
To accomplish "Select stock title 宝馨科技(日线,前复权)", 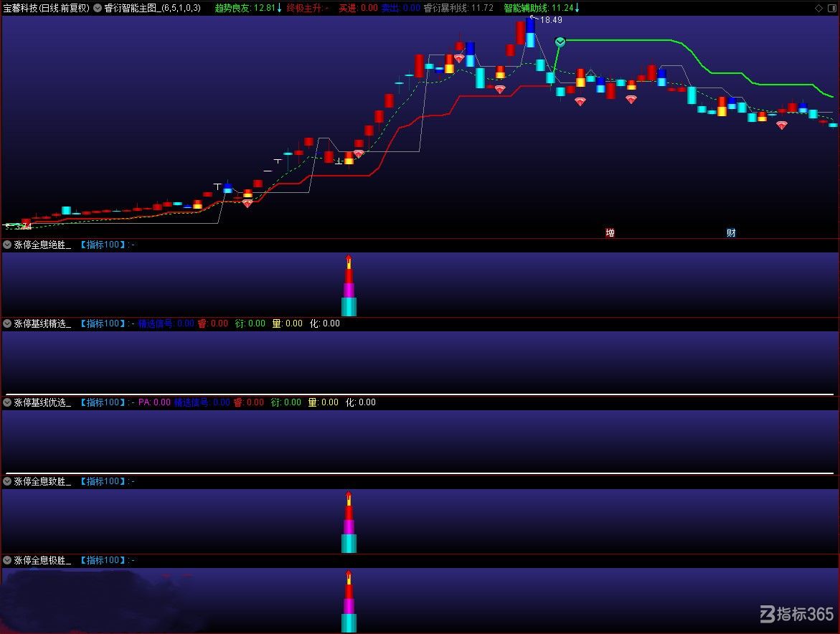I will [46, 8].
